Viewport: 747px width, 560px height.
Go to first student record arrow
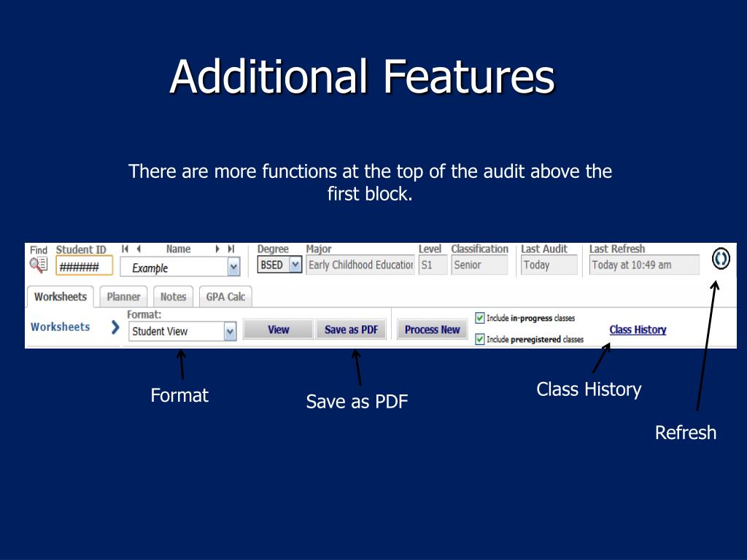tap(125, 249)
